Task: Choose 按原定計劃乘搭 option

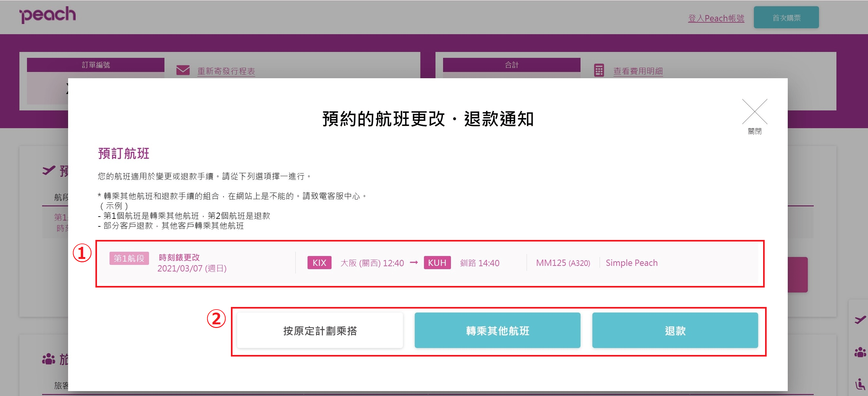Action: (x=320, y=330)
